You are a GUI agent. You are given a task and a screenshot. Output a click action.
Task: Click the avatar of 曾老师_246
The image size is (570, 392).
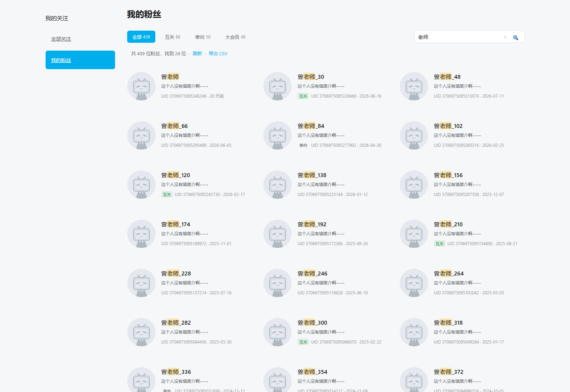(x=278, y=283)
